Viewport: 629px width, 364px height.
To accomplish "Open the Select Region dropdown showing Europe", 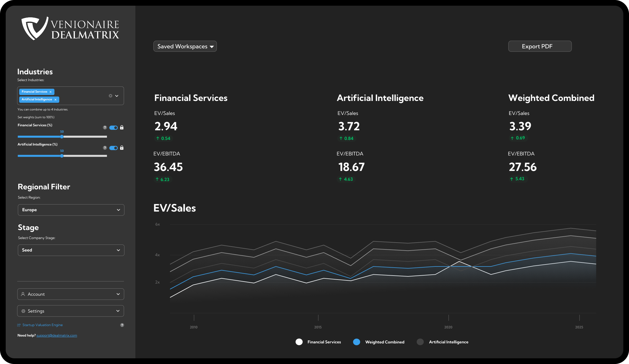I will [x=71, y=210].
